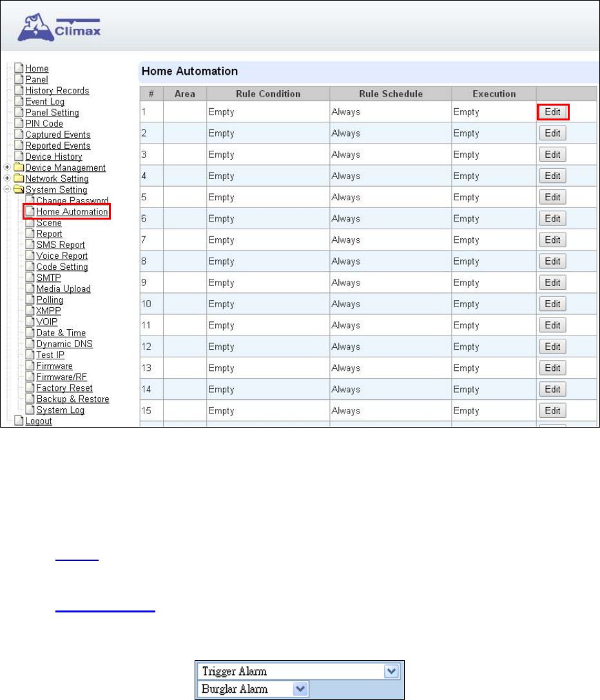Screen dimensions: 600x700
Task: Open the Firmware/RF link
Action: [x=61, y=377]
